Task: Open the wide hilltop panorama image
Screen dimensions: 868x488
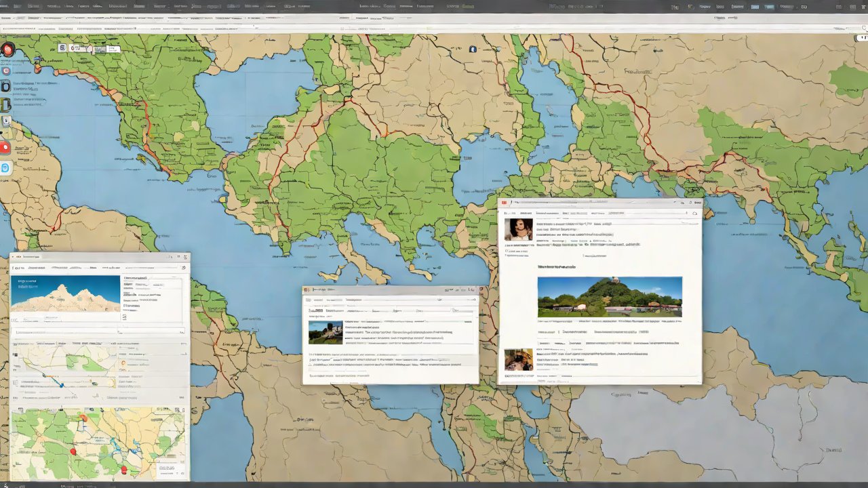Action: pyautogui.click(x=610, y=297)
